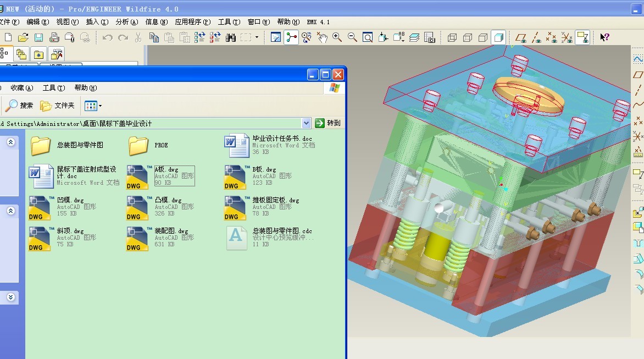Switch to Hidden Line display style
This screenshot has width=644, height=359.
(468, 37)
